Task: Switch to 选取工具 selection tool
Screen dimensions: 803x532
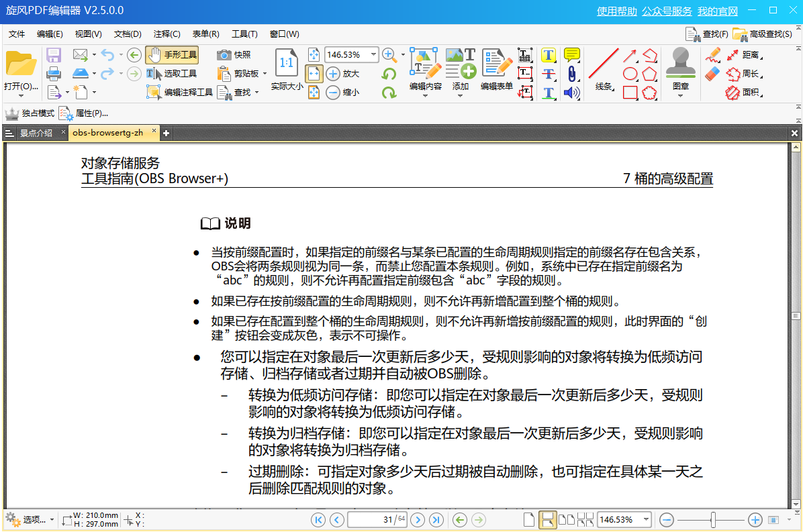Action: point(172,74)
